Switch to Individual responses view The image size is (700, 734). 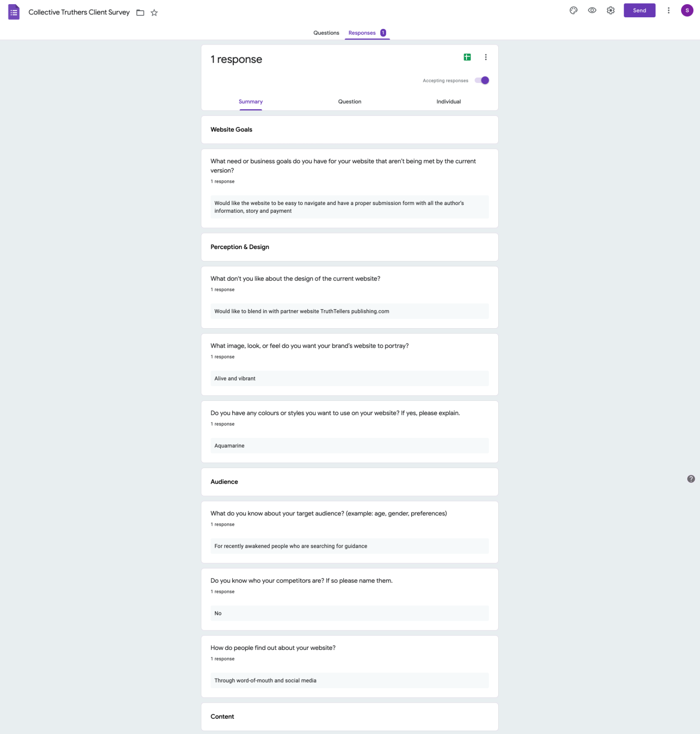pyautogui.click(x=448, y=101)
